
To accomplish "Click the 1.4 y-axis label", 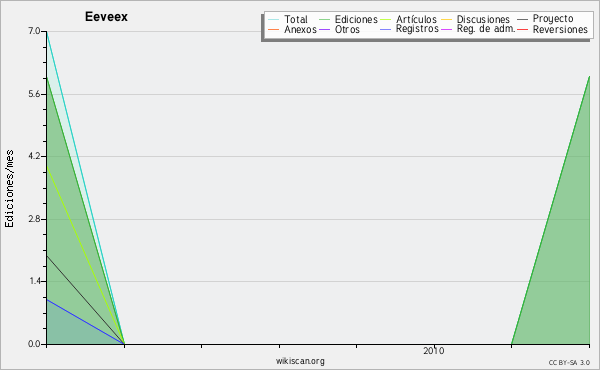I will [34, 281].
